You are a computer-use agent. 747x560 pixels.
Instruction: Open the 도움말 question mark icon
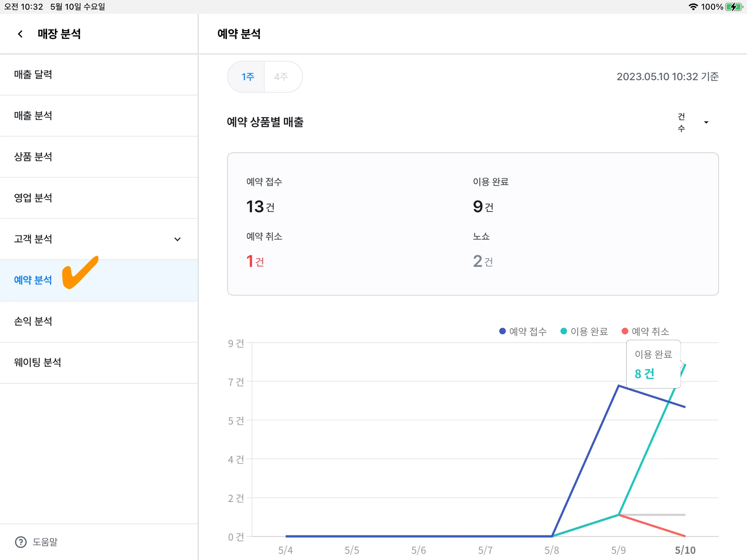tap(21, 542)
